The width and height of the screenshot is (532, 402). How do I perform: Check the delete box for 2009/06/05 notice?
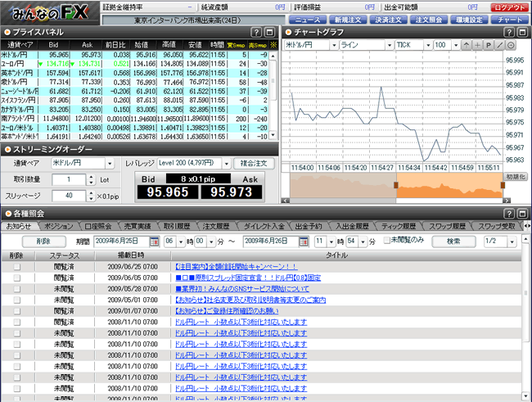pyautogui.click(x=16, y=278)
